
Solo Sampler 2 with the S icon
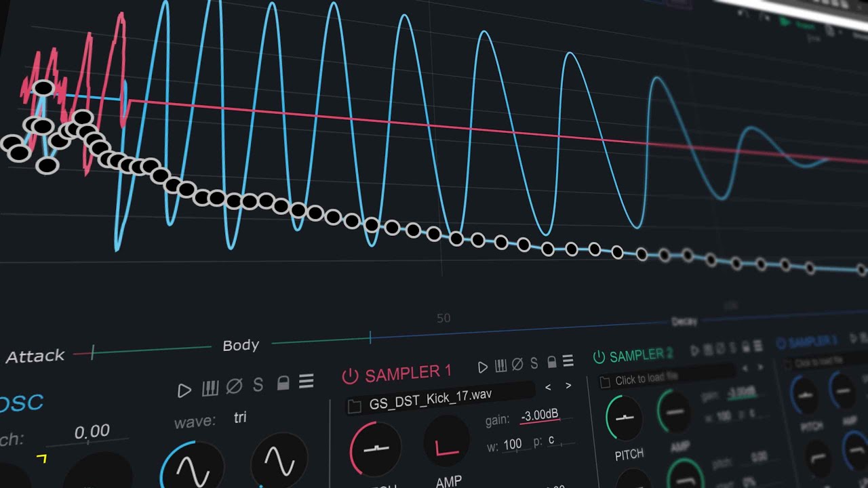click(732, 348)
